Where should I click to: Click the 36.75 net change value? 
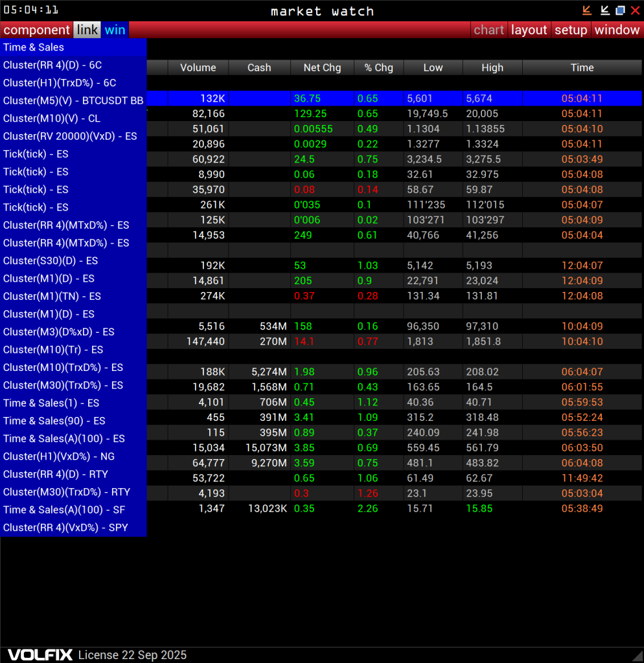click(307, 98)
